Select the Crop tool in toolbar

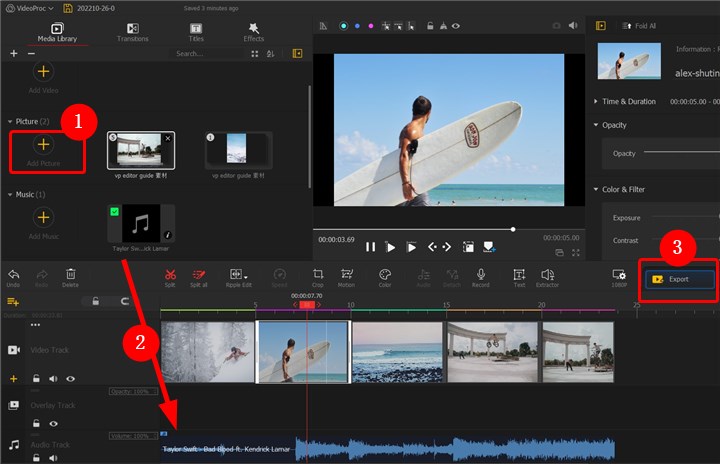click(x=318, y=275)
